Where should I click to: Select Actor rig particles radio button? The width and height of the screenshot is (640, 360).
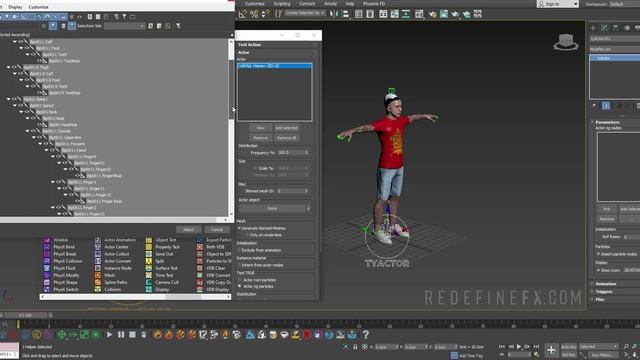tap(240, 286)
